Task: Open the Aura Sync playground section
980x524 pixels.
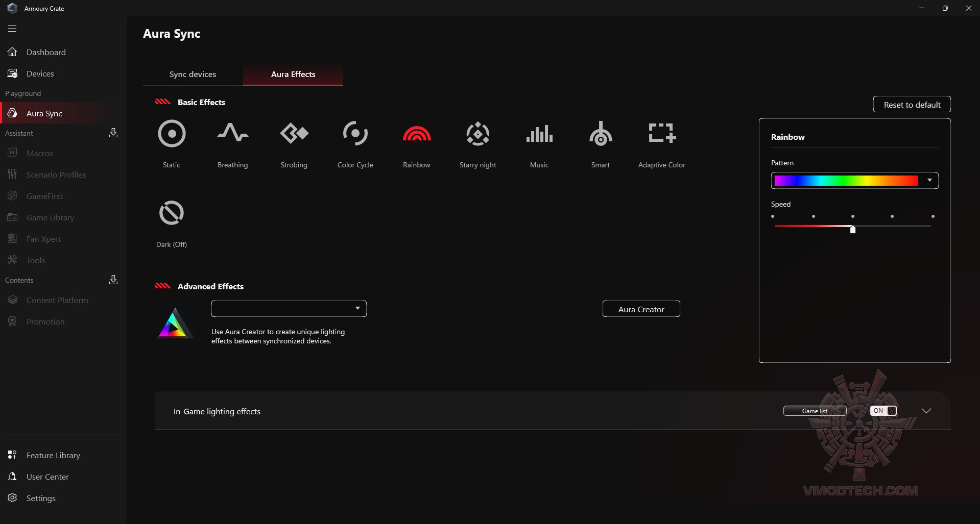Action: (44, 113)
